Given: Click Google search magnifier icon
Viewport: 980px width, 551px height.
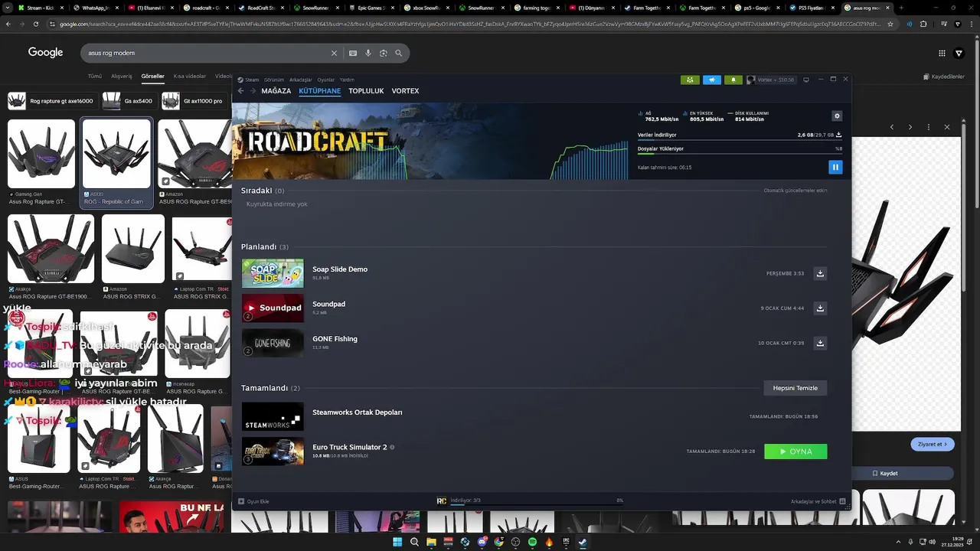Looking at the screenshot, I should [399, 54].
